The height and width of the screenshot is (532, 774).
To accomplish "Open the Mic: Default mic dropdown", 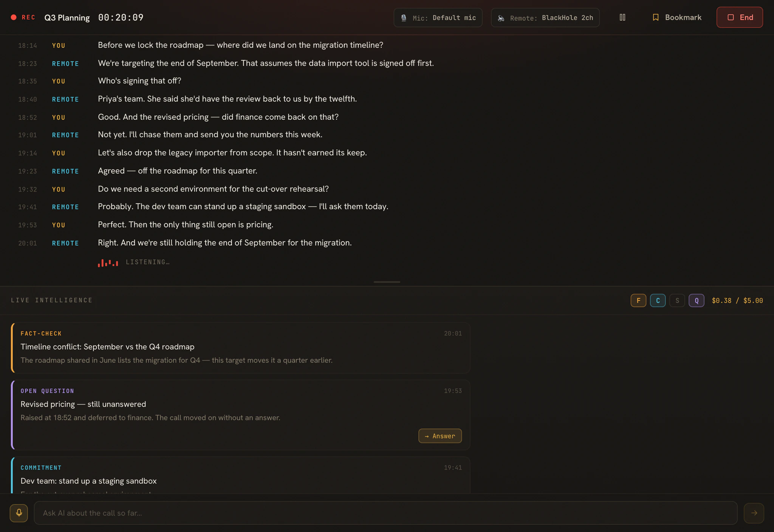I will 438,18.
